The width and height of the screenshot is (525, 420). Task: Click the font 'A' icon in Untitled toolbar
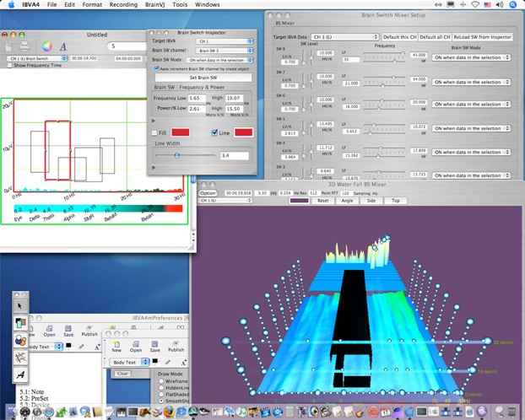pyautogui.click(x=62, y=46)
